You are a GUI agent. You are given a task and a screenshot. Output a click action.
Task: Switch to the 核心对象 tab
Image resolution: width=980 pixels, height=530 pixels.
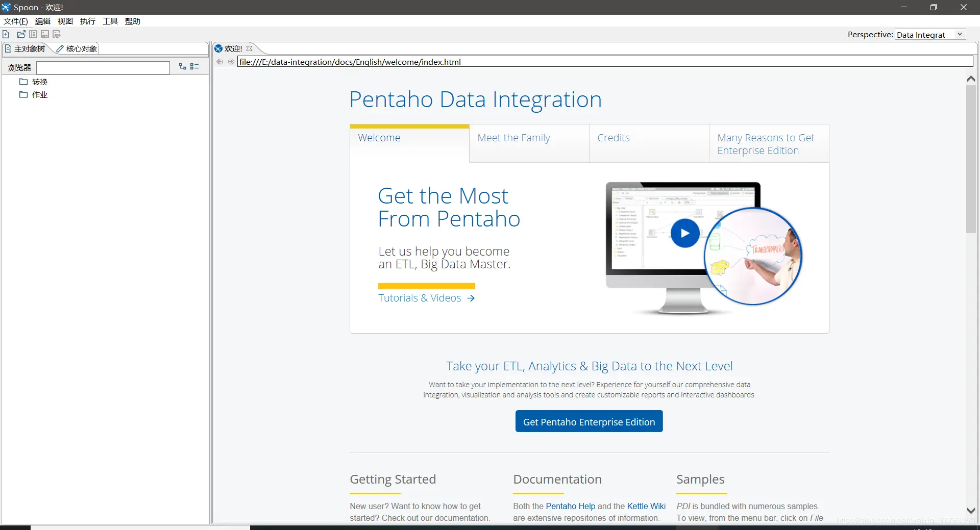click(x=77, y=48)
